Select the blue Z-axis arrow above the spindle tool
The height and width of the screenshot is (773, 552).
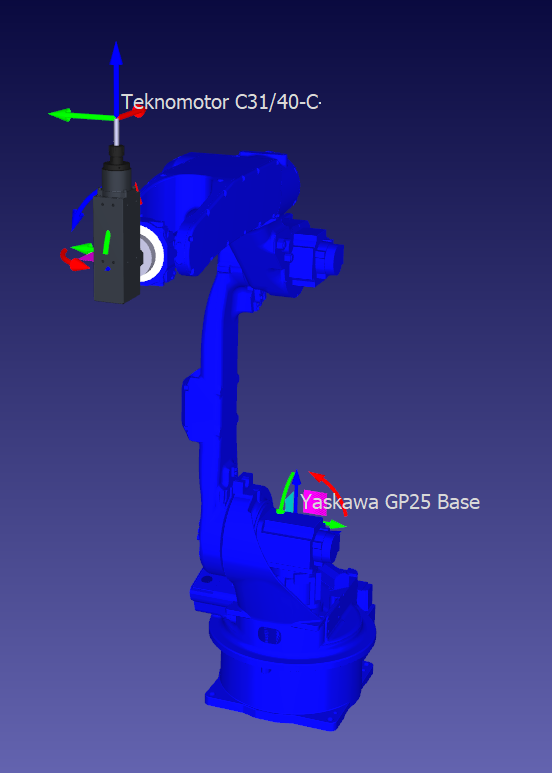[116, 78]
